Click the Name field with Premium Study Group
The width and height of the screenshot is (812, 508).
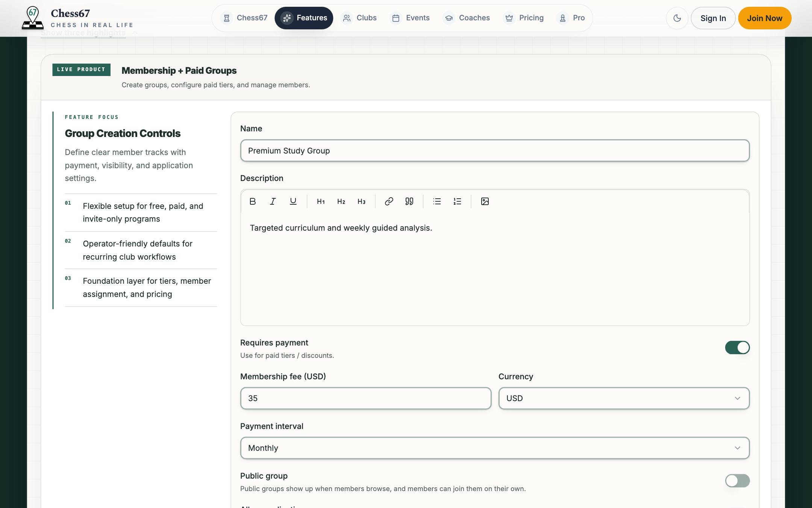coord(495,151)
